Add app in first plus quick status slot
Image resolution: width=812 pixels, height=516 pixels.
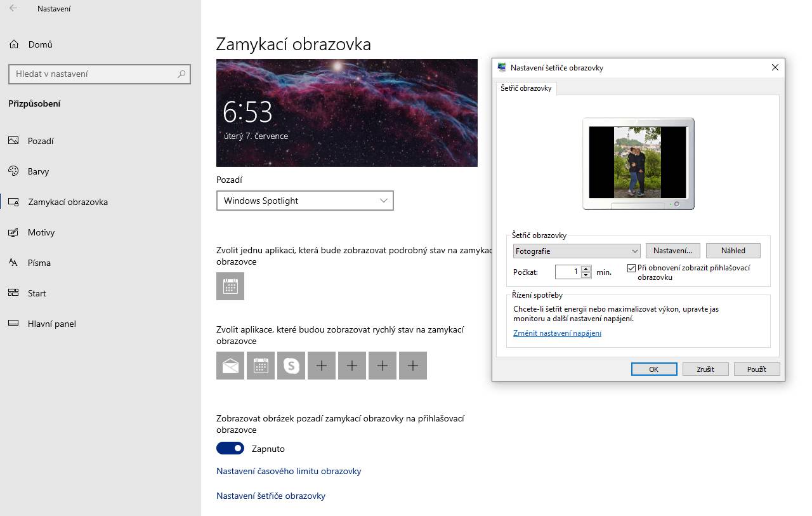pos(322,366)
